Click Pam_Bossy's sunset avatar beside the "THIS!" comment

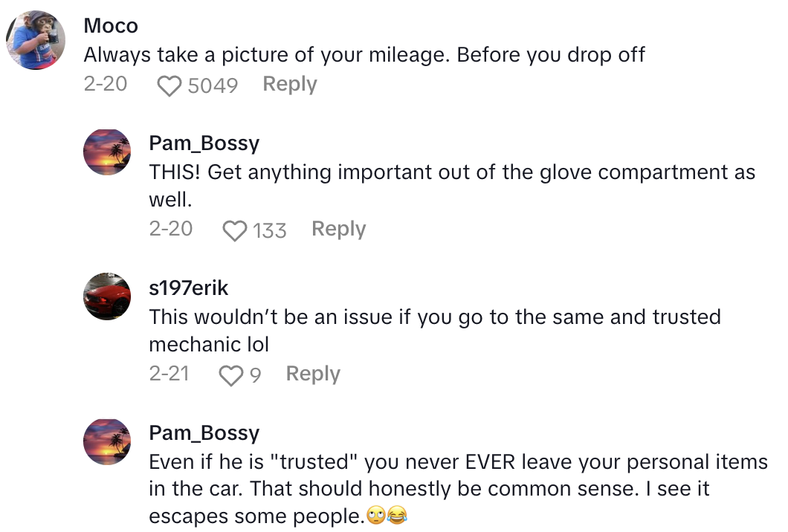point(107,152)
